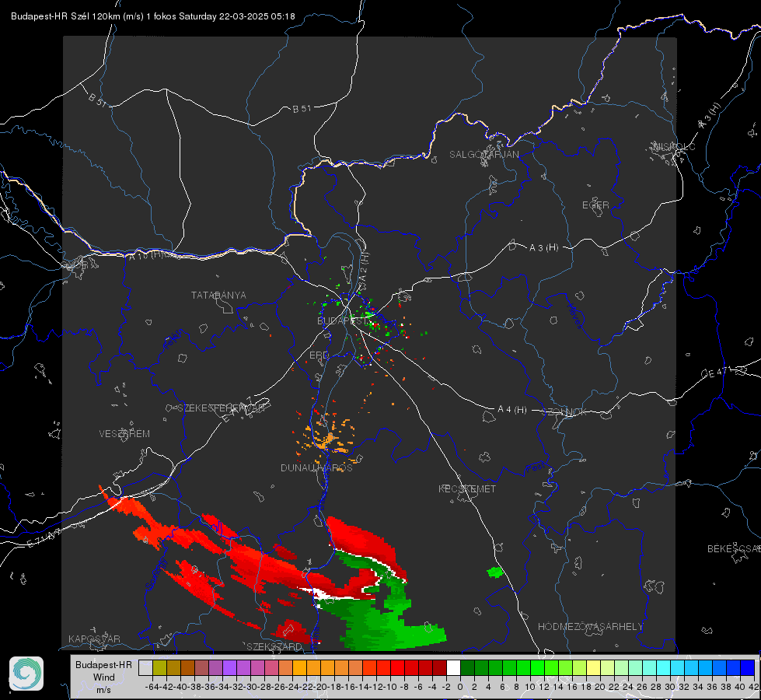Image resolution: width=761 pixels, height=700 pixels.
Task: Click the orange echo cluster above Dunaújváros
Action: pyautogui.click(x=326, y=438)
